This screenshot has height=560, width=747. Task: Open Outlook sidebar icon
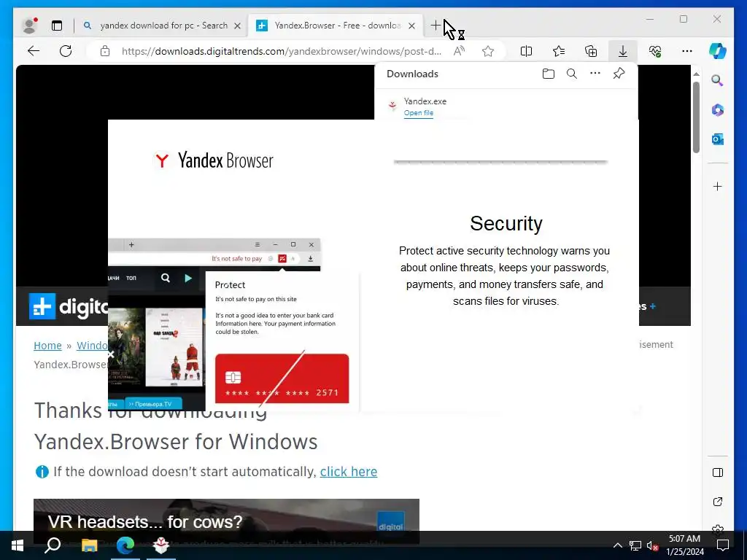click(x=718, y=139)
